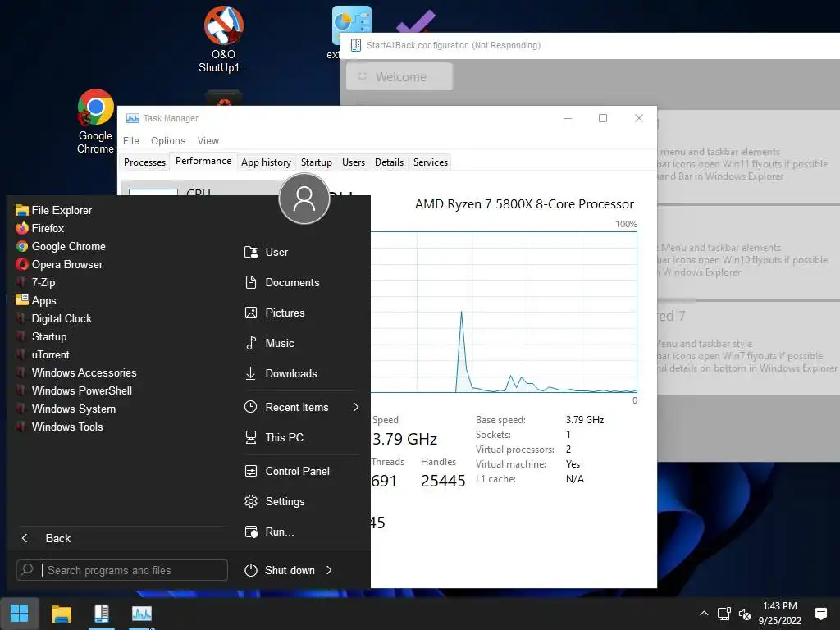
Task: Click the muted volume tray icon
Action: pyautogui.click(x=745, y=614)
